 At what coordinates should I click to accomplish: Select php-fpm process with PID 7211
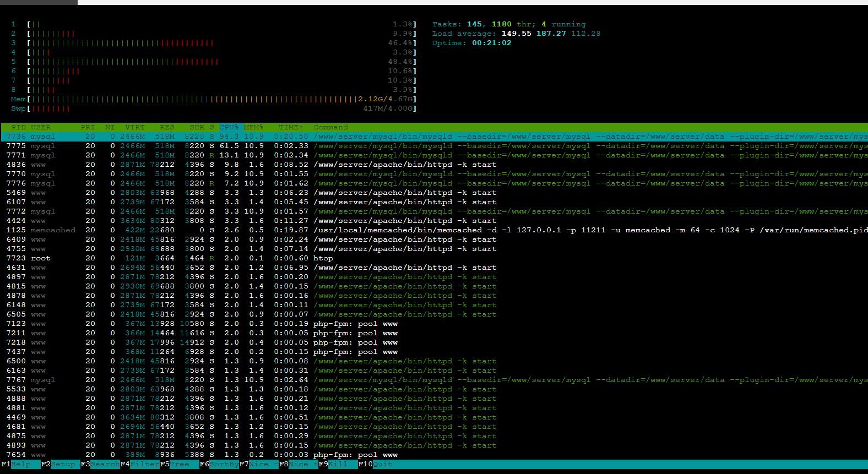[434, 333]
